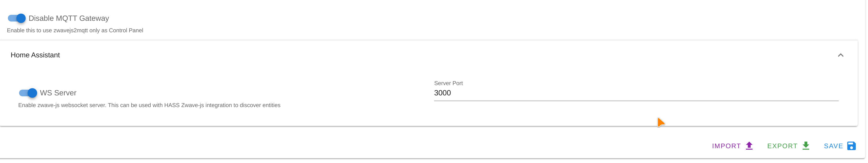Click the zwavejs2mqtt Control Panel hint text
The image size is (868, 163).
(75, 30)
